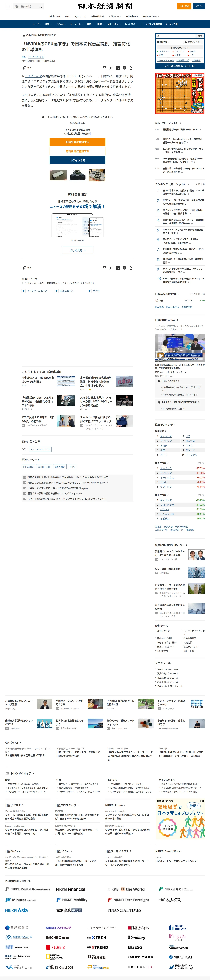This screenshot has height=980, width=210.
Task: Click the 検索 button in the stock search box
Action: pyautogui.click(x=200, y=36)
